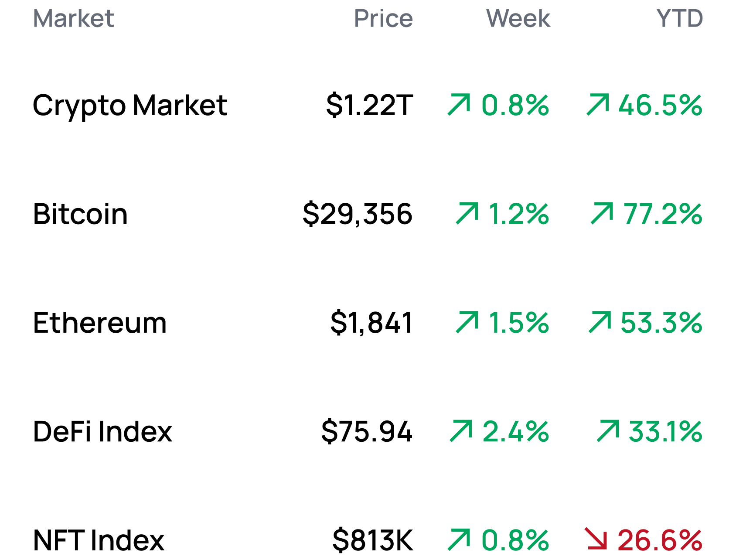736x560 pixels.
Task: Sort by the Price column header
Action: point(383,19)
